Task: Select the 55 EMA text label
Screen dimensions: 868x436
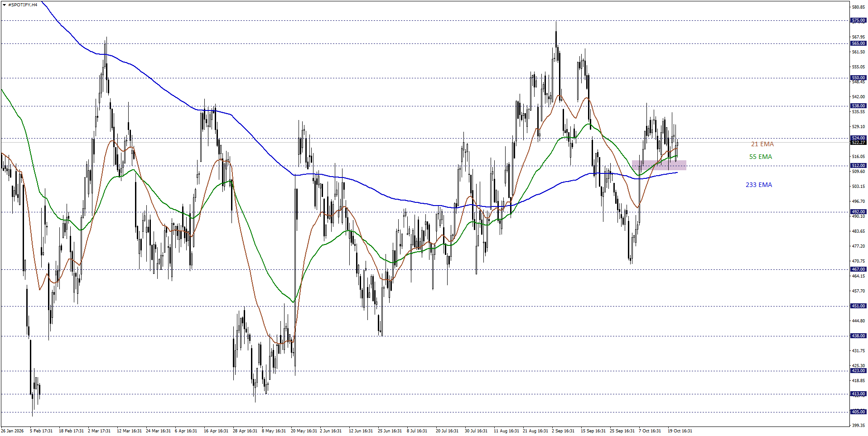Action: 761,157
